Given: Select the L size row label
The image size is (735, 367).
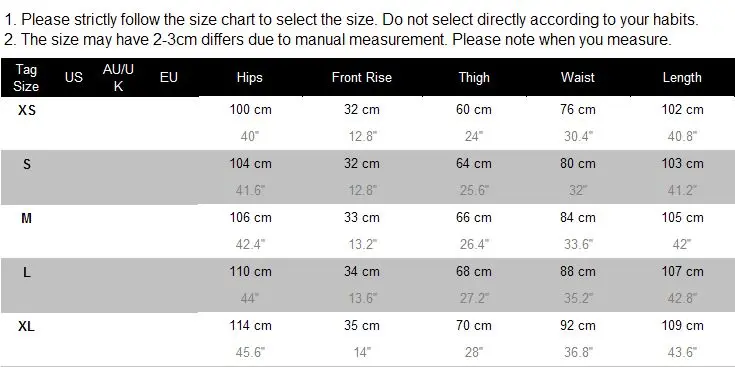Looking at the screenshot, I should click(x=27, y=272).
